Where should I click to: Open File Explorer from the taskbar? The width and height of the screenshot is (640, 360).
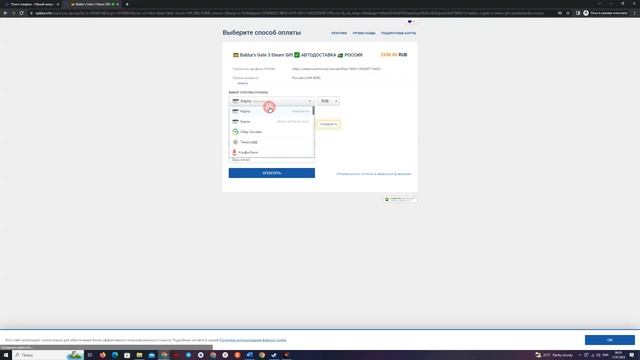click(139, 355)
